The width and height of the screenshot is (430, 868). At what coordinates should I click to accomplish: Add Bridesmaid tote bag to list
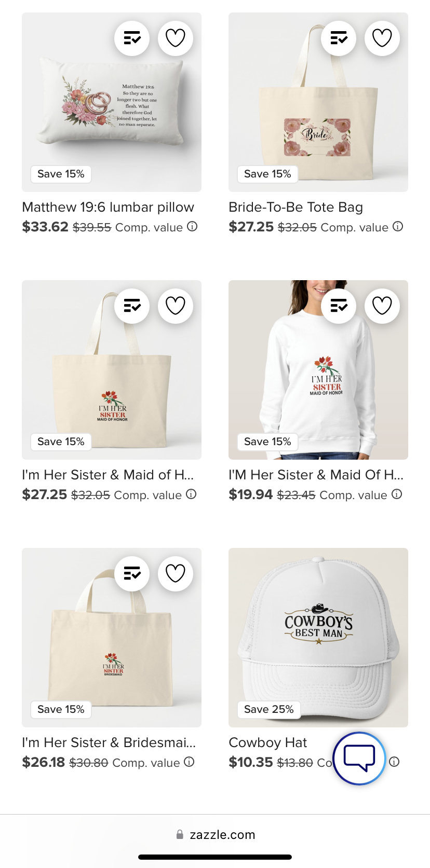[x=132, y=573]
